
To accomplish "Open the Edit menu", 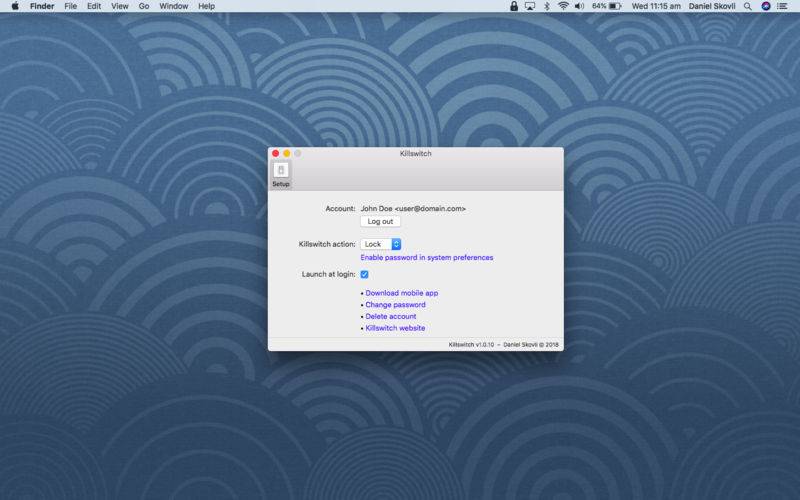I will click(x=94, y=6).
